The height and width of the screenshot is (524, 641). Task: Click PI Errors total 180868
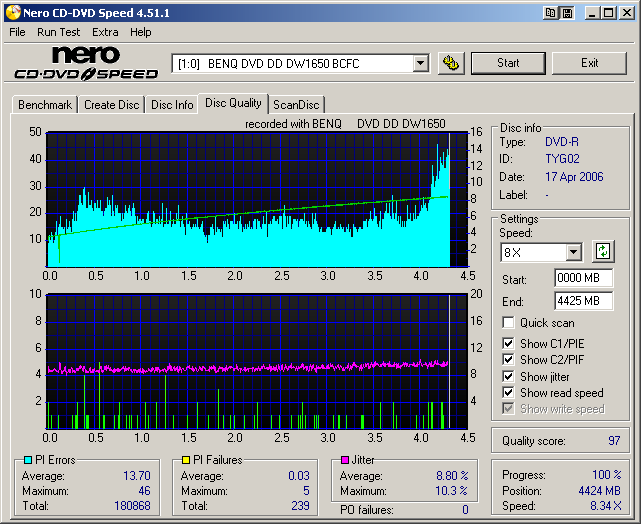(x=132, y=506)
